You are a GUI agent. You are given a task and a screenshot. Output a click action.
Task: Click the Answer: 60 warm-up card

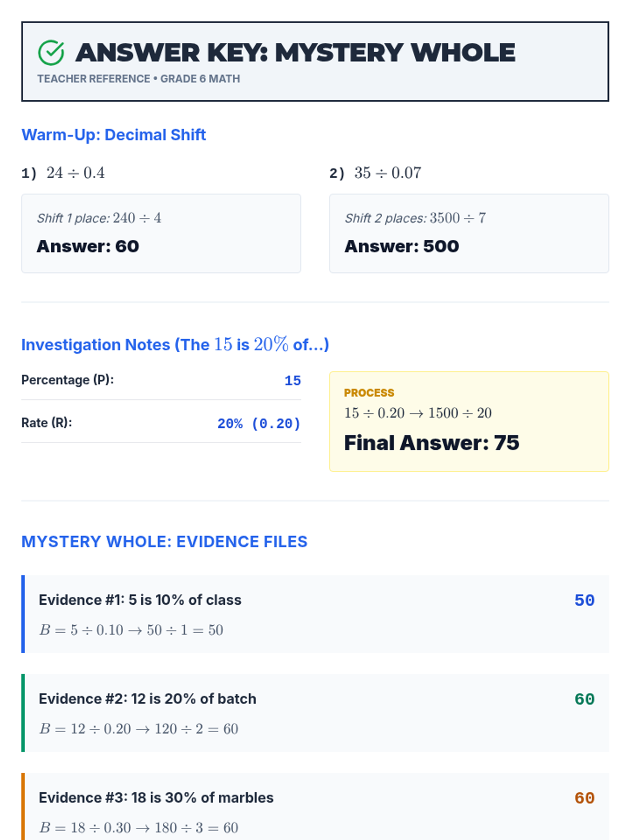point(161,234)
